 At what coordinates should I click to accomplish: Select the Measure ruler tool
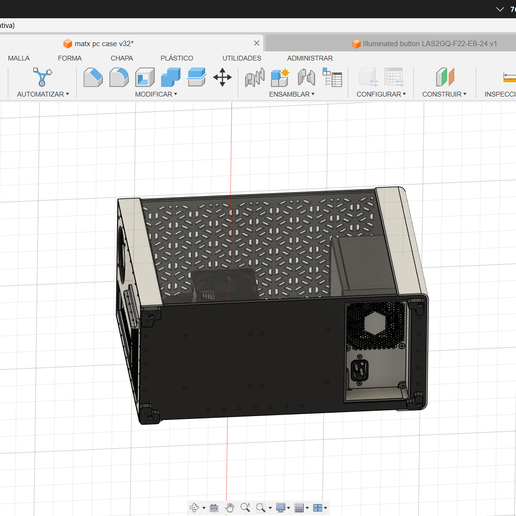(509, 77)
